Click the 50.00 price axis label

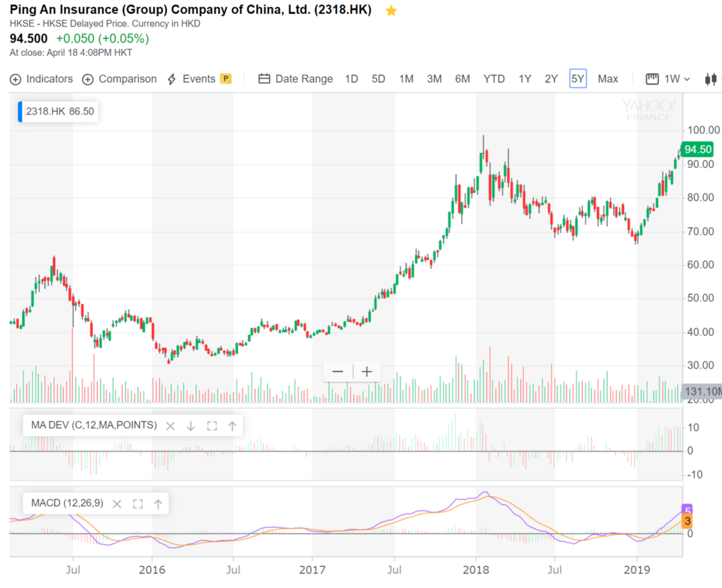(700, 298)
